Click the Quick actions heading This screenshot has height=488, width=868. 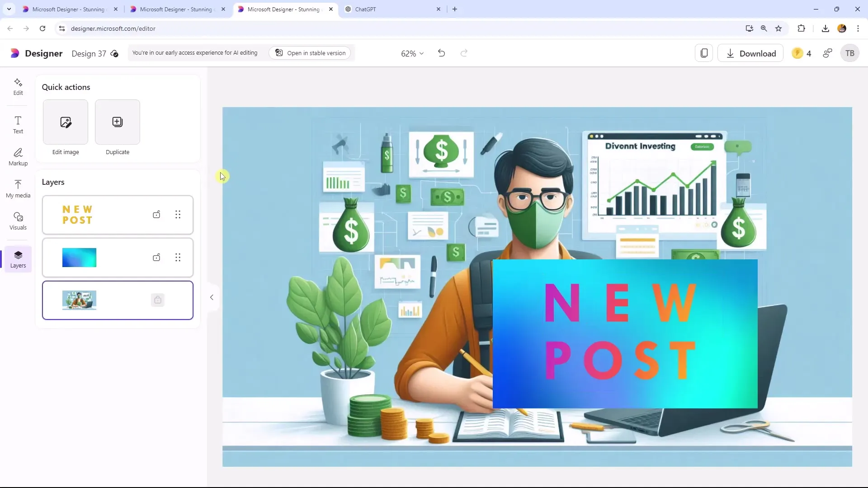pyautogui.click(x=66, y=87)
